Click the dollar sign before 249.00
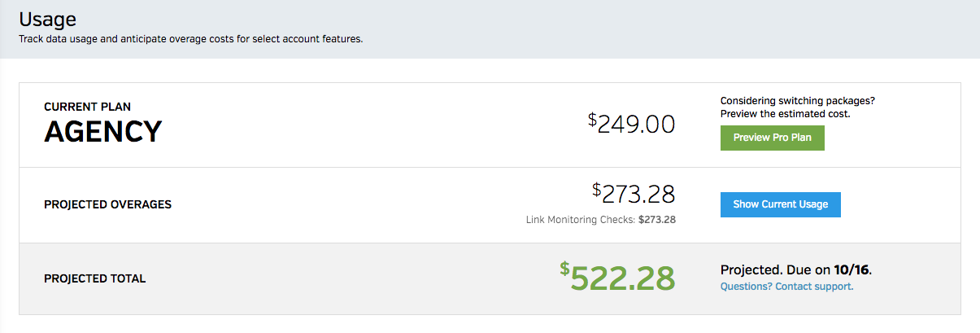This screenshot has width=980, height=333. (592, 119)
